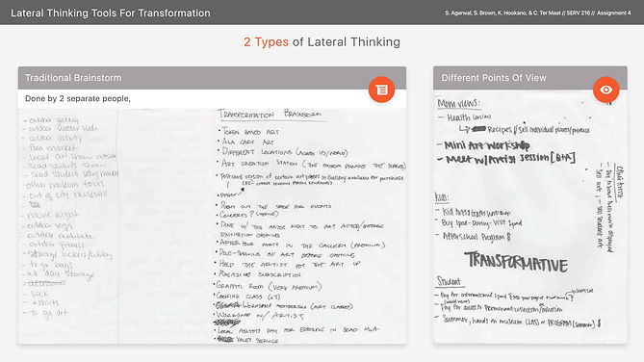Click the 'Lateral Thinking Tools For Transformation' title

tap(111, 13)
